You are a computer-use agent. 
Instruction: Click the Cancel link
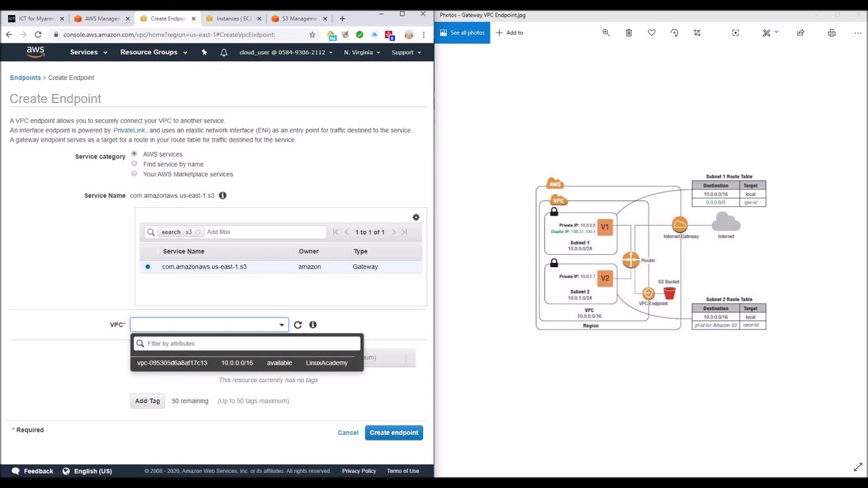point(348,432)
